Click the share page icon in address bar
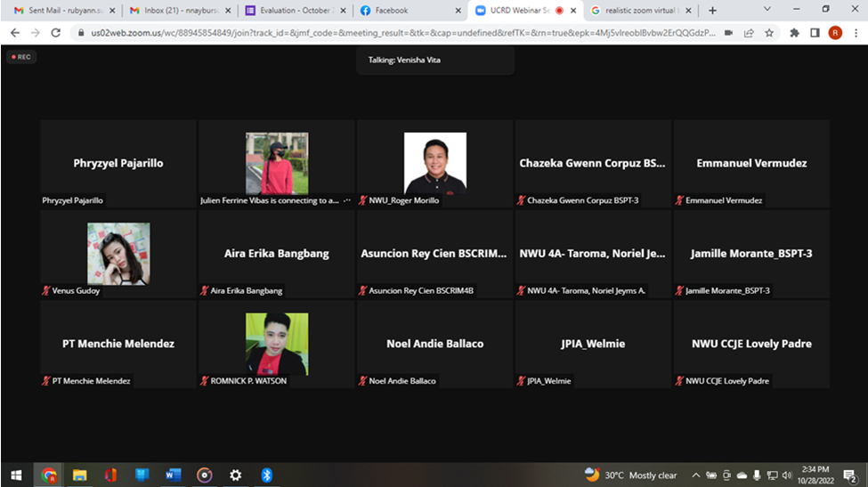Screen dimensions: 868x487 coord(749,32)
